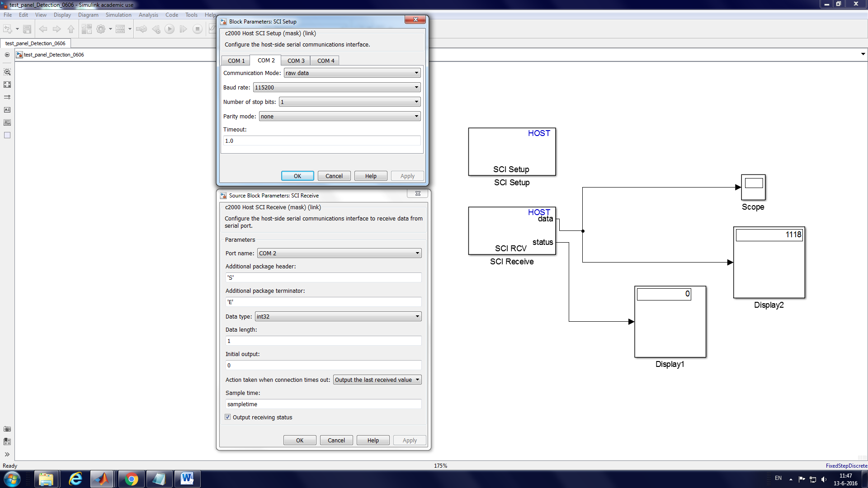Click the Timeout input field
The width and height of the screenshot is (868, 488).
click(322, 141)
